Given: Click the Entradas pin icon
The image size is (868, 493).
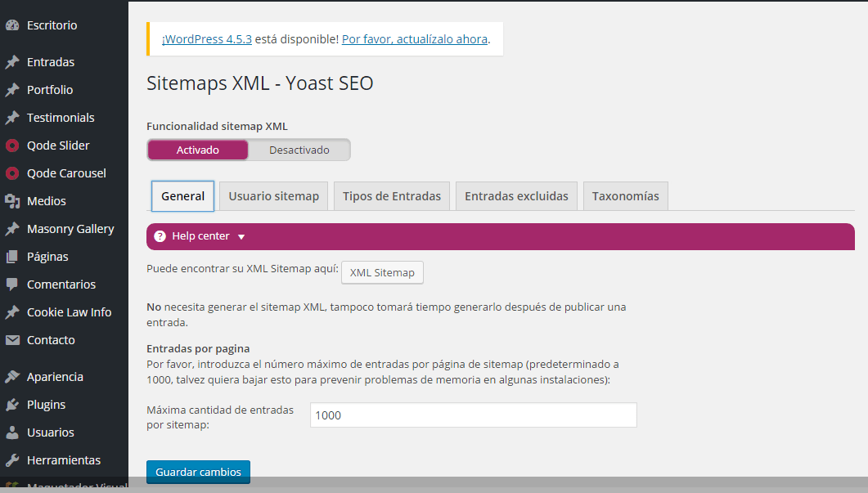Looking at the screenshot, I should (x=12, y=62).
